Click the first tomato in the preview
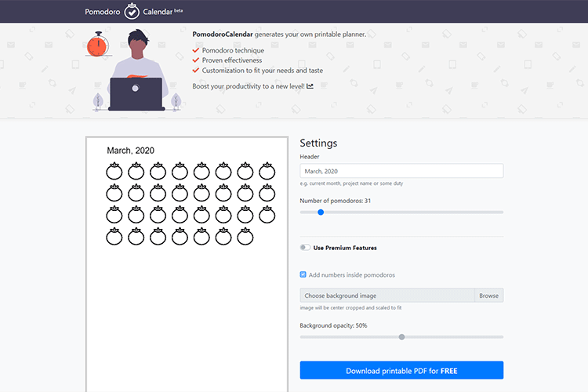The width and height of the screenshot is (588, 392). pyautogui.click(x=114, y=171)
